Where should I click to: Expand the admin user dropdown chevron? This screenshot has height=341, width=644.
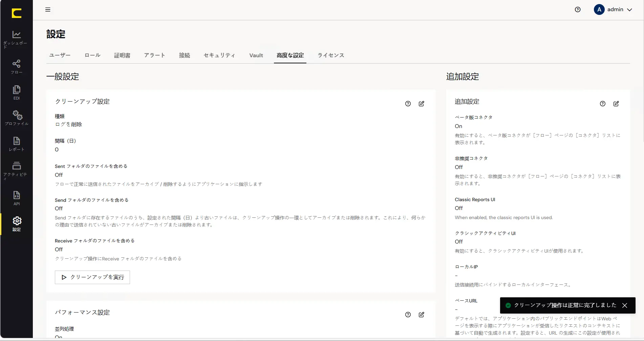(x=629, y=10)
